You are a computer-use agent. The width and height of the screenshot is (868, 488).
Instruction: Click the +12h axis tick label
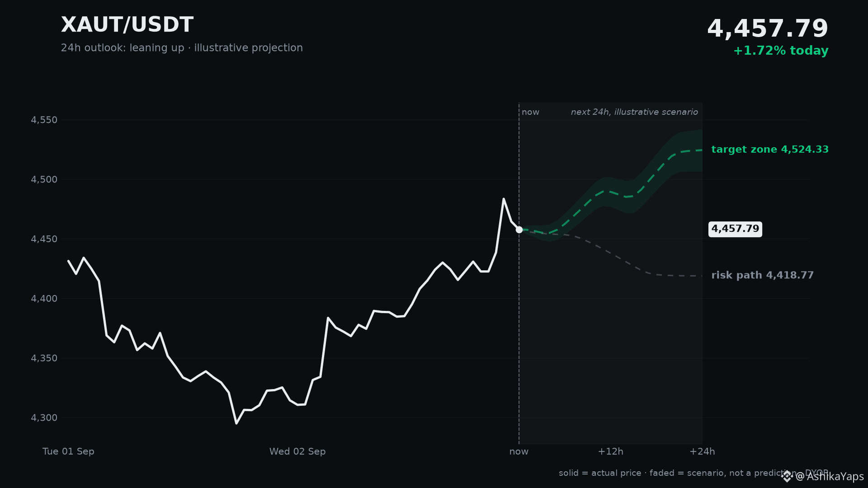pos(610,451)
